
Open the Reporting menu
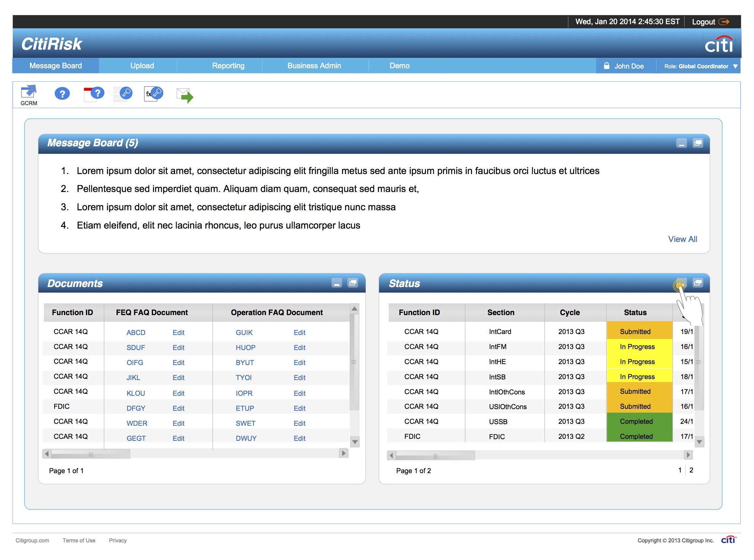(x=228, y=66)
